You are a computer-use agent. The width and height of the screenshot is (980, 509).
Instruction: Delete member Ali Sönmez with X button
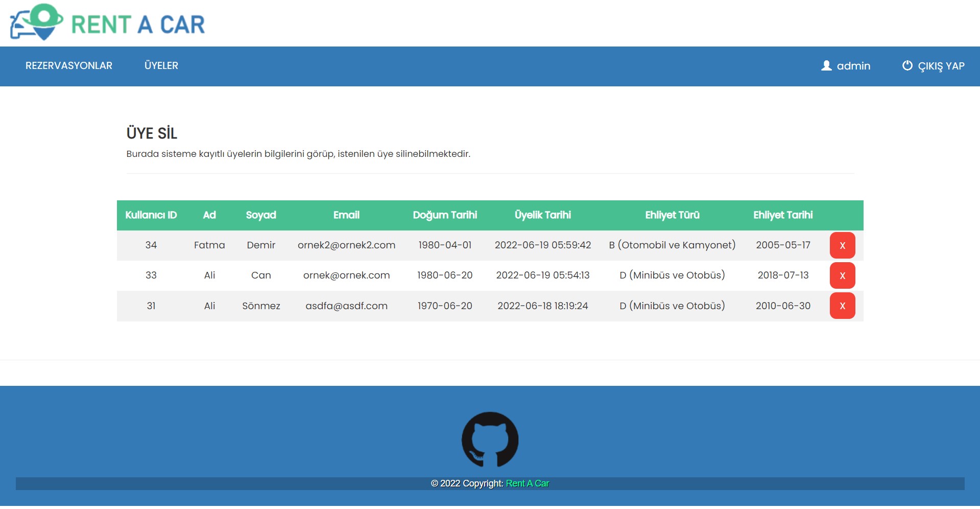click(842, 306)
